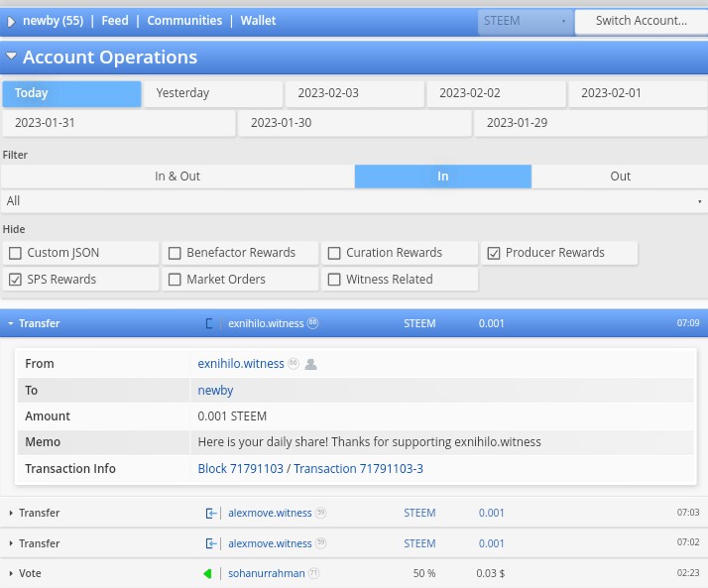This screenshot has height=588, width=708.
Task: Click the 02:23 timestamp on the Vote row
Action: (x=688, y=573)
